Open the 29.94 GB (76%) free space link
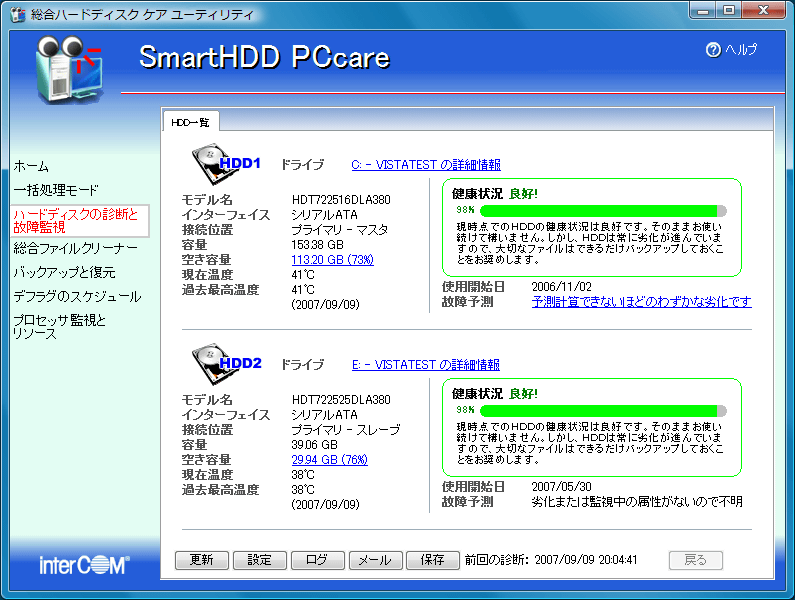 pos(330,460)
